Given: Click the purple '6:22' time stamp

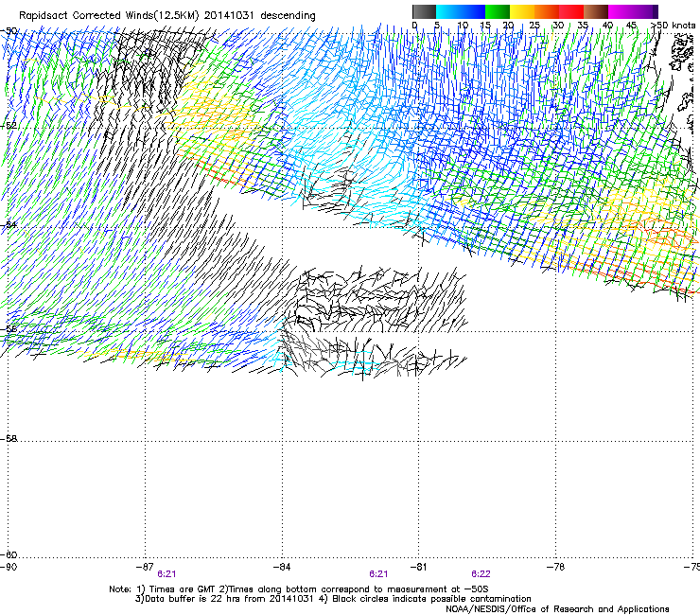Looking at the screenshot, I should (x=481, y=574).
